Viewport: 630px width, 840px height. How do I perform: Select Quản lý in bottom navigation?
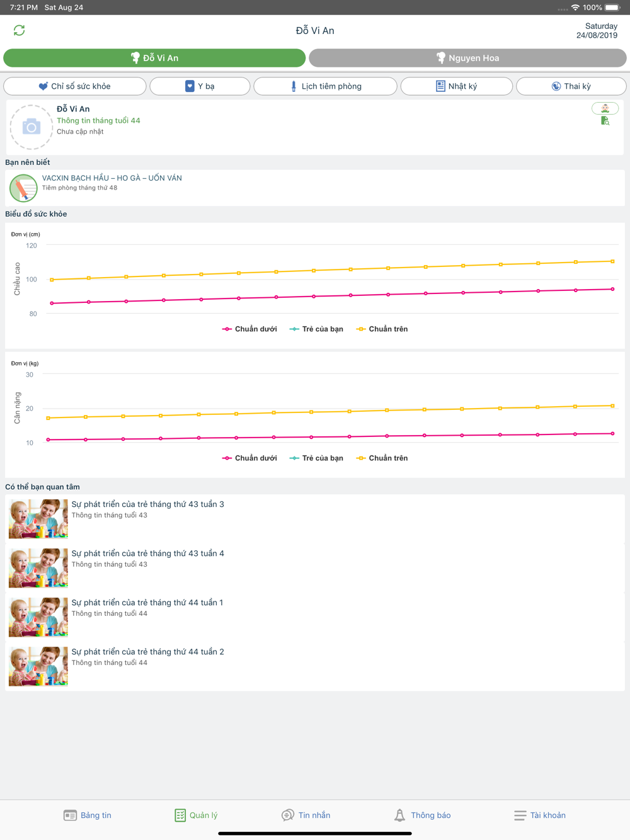196,815
